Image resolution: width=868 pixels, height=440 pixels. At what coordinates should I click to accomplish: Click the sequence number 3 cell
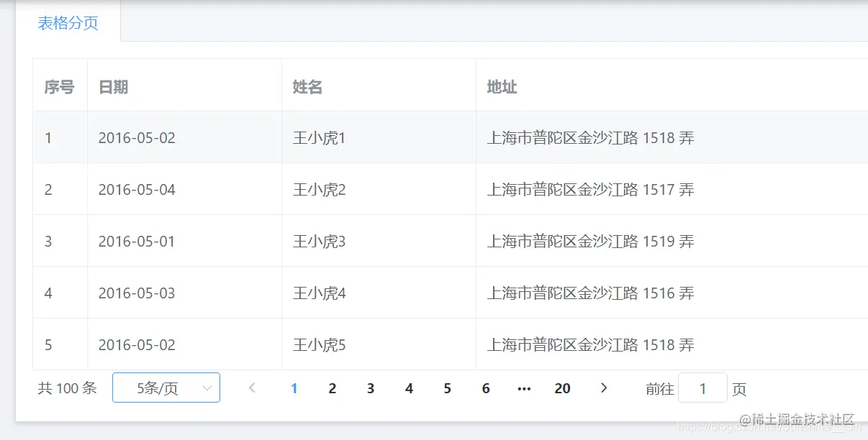pyautogui.click(x=60, y=241)
